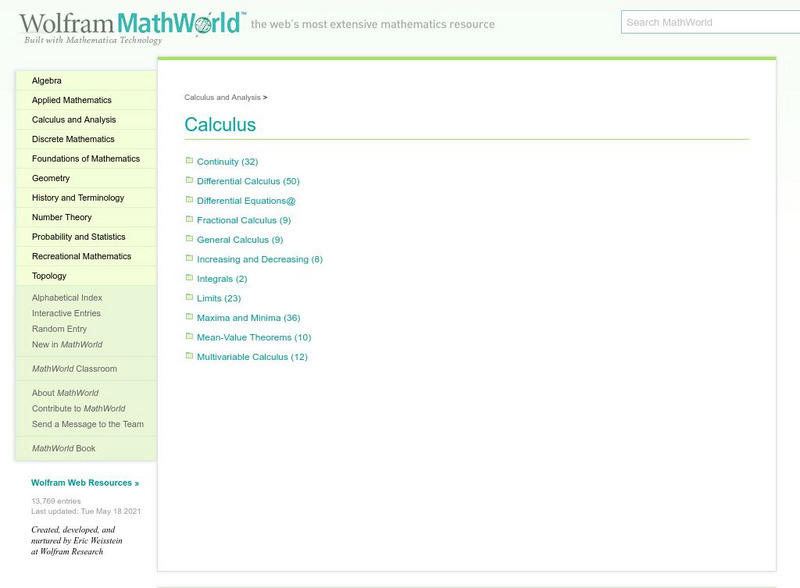
Task: Open Mean-Value Theorems (10) topic
Action: [254, 337]
